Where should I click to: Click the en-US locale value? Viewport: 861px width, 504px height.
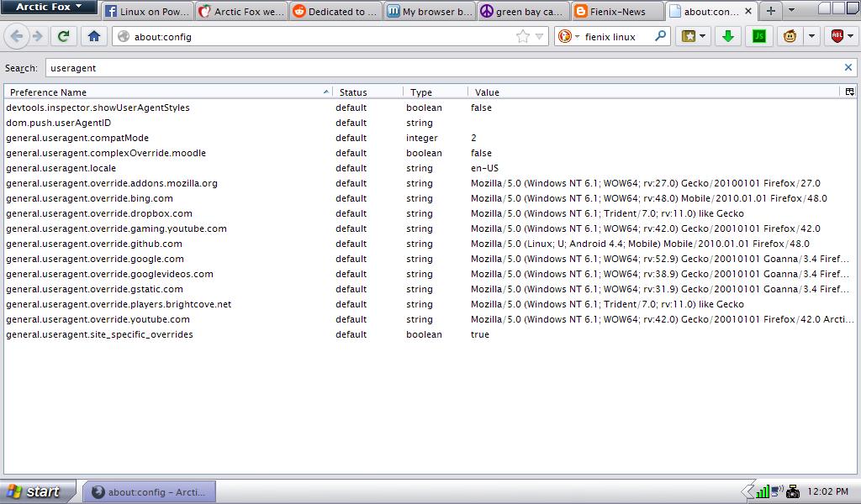pyautogui.click(x=484, y=168)
